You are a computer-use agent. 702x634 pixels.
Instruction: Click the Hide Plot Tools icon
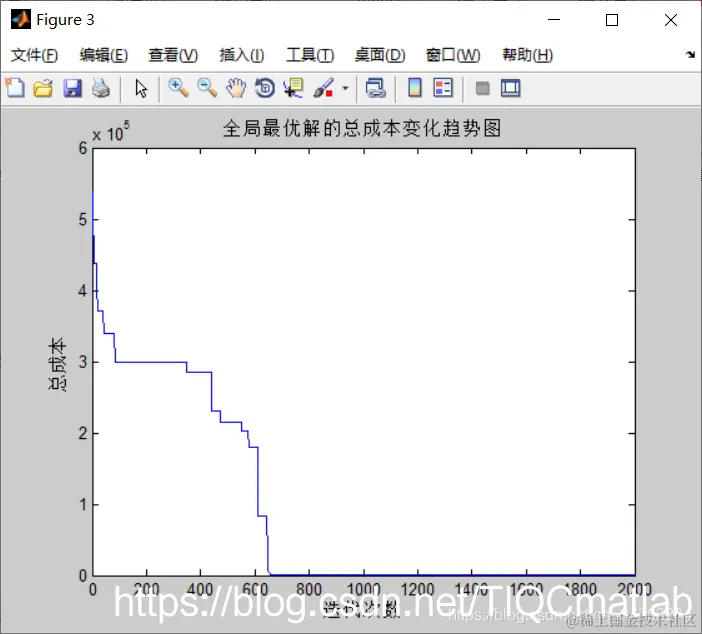482,88
